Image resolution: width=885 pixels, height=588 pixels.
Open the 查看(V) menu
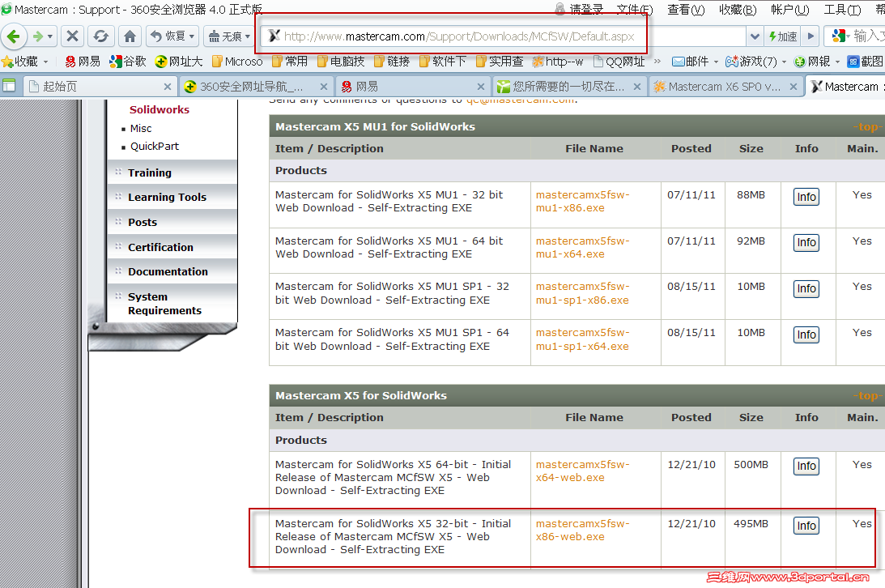click(x=686, y=10)
